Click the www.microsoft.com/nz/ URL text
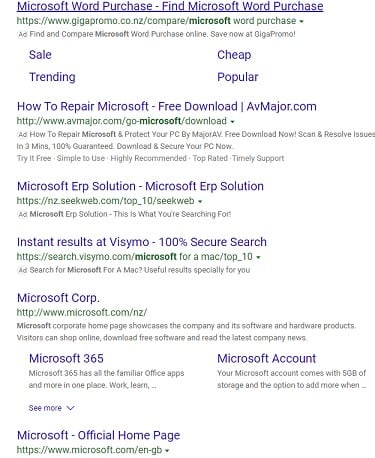This screenshot has width=375, height=458. coord(82,312)
